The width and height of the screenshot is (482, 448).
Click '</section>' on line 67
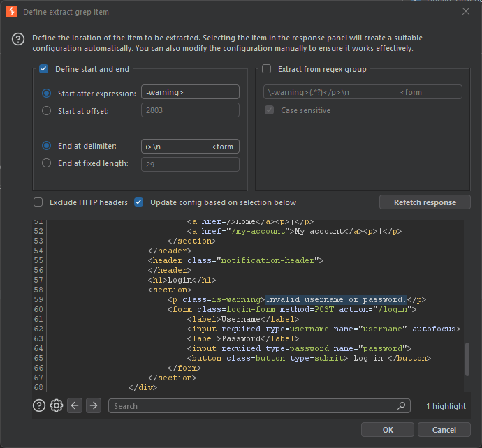point(172,378)
